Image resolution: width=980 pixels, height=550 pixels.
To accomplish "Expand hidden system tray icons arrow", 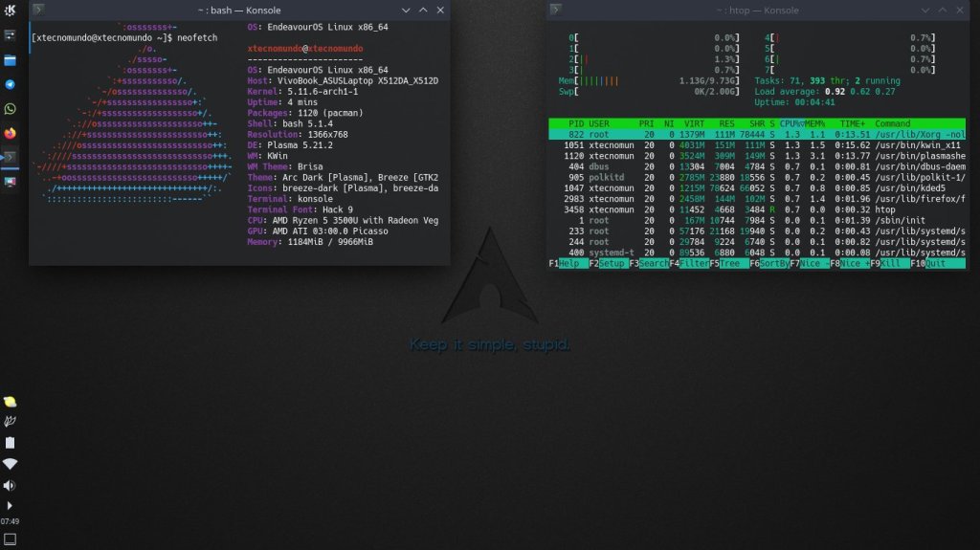I will 11,505.
